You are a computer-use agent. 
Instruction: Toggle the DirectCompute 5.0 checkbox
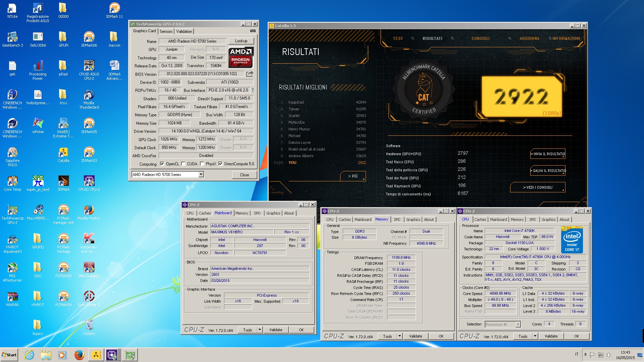220,164
